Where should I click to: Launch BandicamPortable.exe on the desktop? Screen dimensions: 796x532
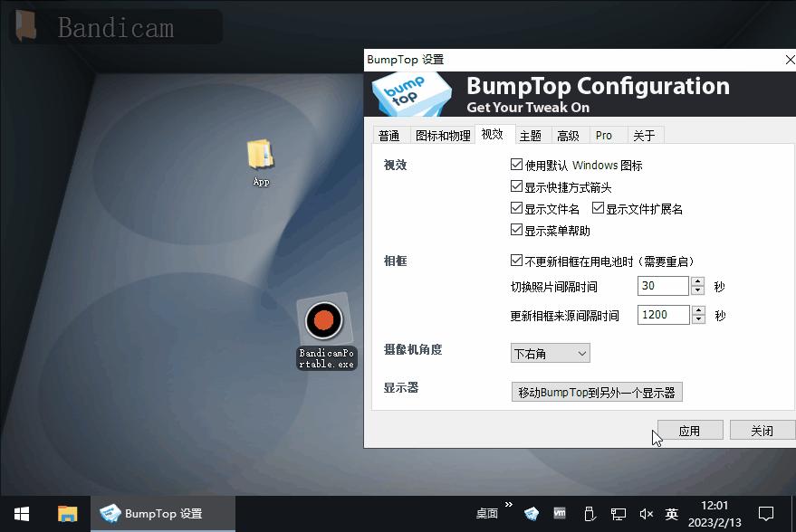pyautogui.click(x=325, y=321)
